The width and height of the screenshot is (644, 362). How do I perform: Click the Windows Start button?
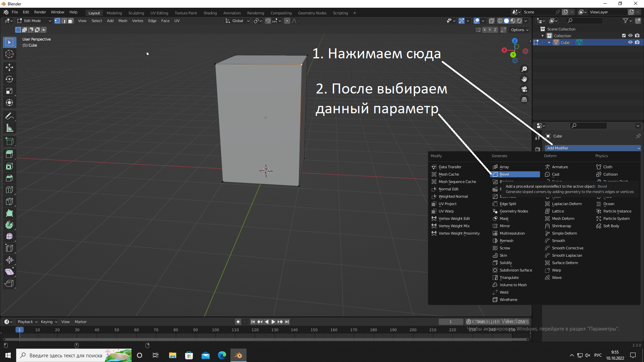(x=8, y=355)
